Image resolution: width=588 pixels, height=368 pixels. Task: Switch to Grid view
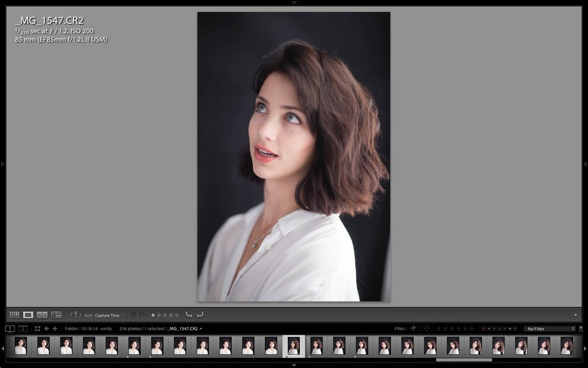pyautogui.click(x=14, y=315)
